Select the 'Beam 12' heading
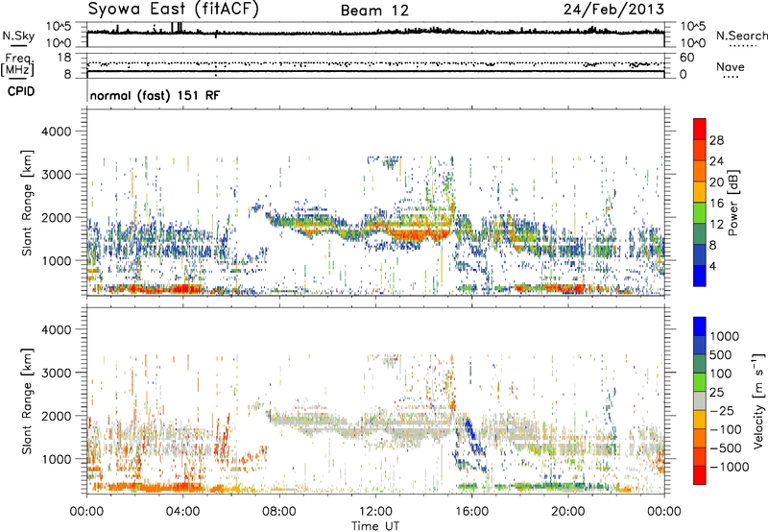Viewport: 768px width, 532px height. (x=374, y=11)
